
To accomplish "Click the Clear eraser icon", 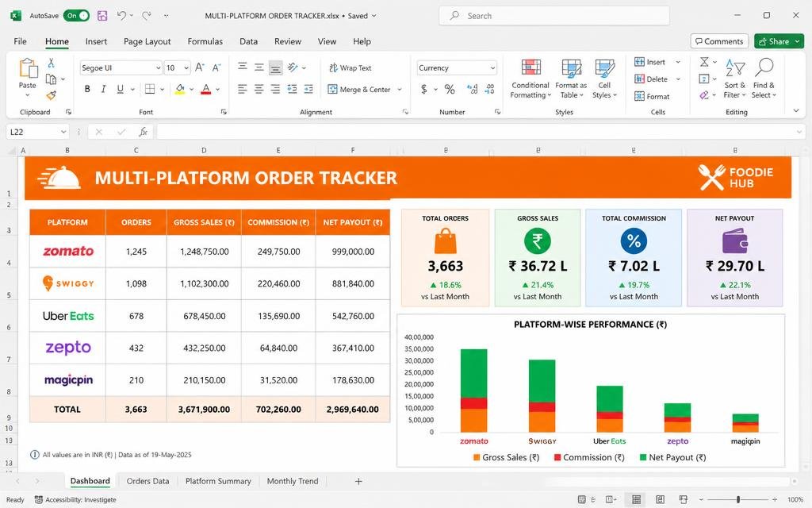I will point(704,95).
